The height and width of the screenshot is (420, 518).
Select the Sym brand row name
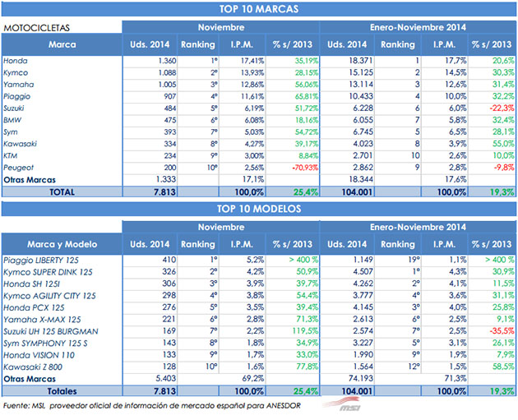coord(11,132)
